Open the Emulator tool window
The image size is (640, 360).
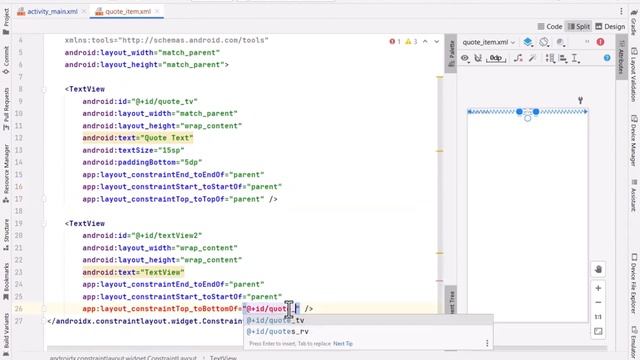634,343
